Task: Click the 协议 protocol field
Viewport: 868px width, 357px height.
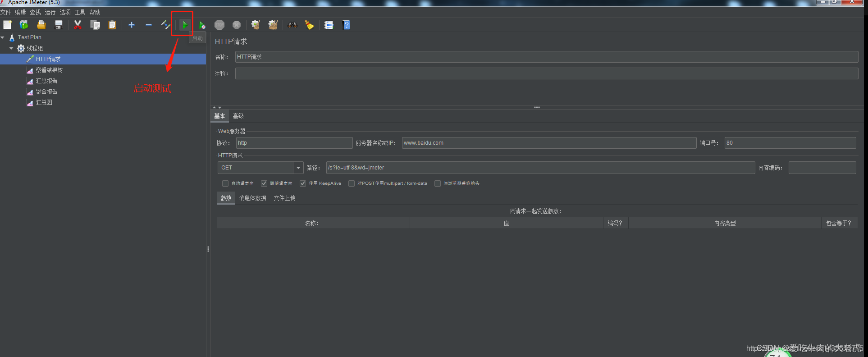Action: (x=294, y=143)
